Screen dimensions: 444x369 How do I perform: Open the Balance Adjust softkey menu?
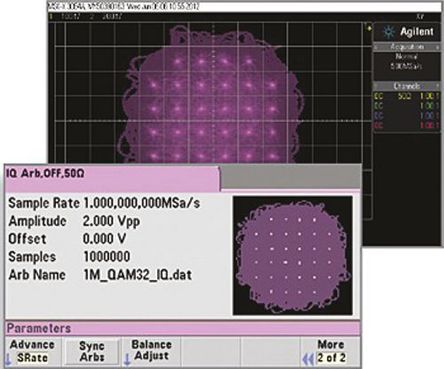click(x=152, y=351)
